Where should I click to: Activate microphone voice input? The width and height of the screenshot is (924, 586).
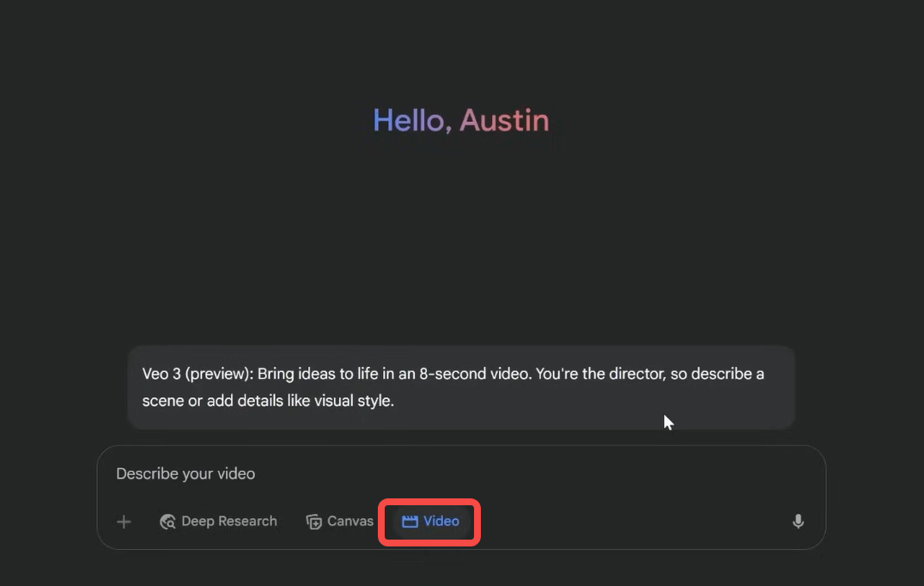point(798,522)
